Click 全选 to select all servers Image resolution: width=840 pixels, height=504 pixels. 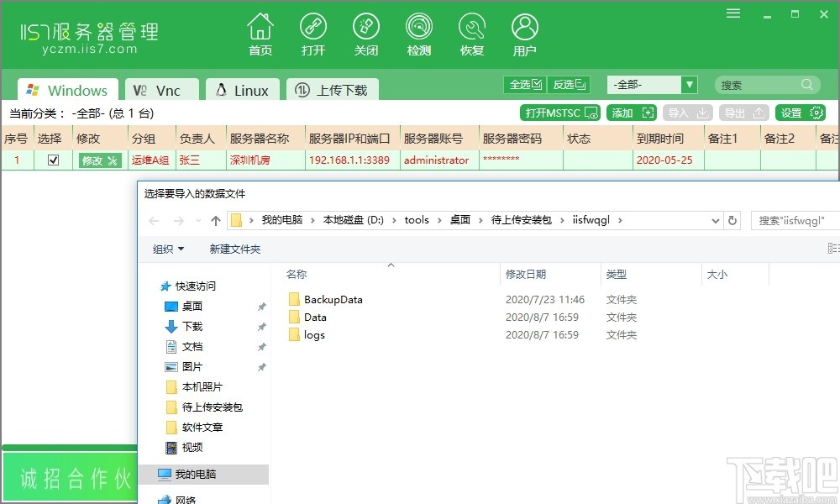click(x=523, y=84)
